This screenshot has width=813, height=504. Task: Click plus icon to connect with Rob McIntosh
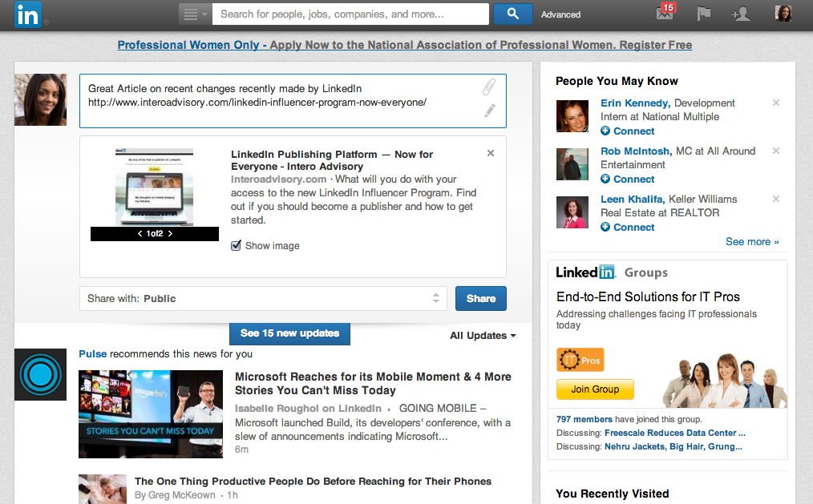(605, 179)
